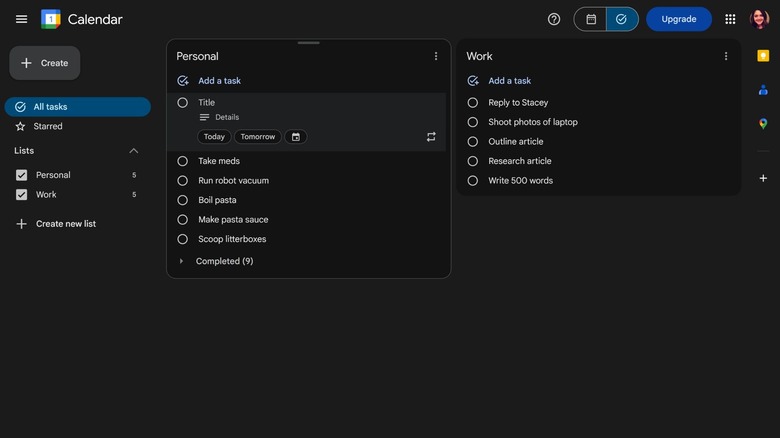Open Google Maps in side panel
Image resolution: width=780 pixels, height=438 pixels.
[x=763, y=124]
